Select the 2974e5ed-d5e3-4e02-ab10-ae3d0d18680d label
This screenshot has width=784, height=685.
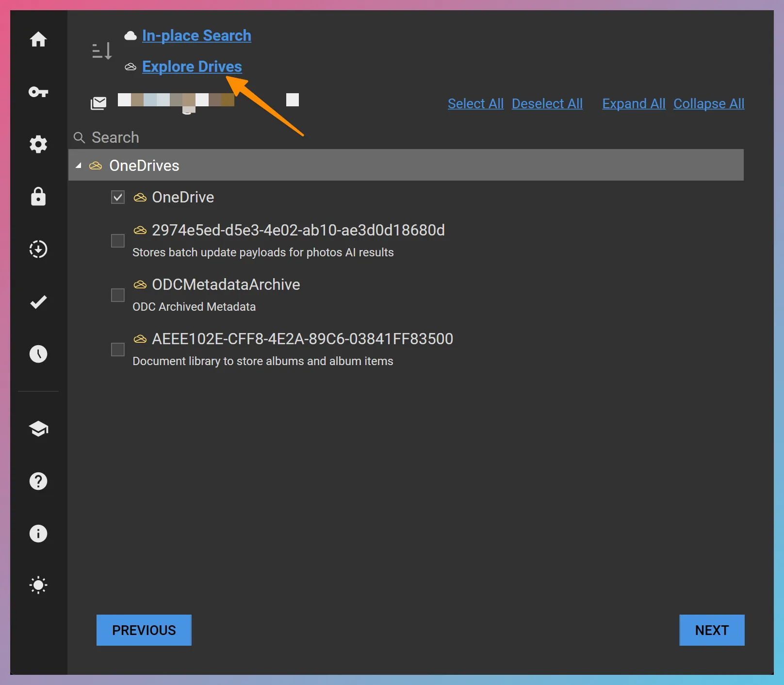pyautogui.click(x=298, y=230)
